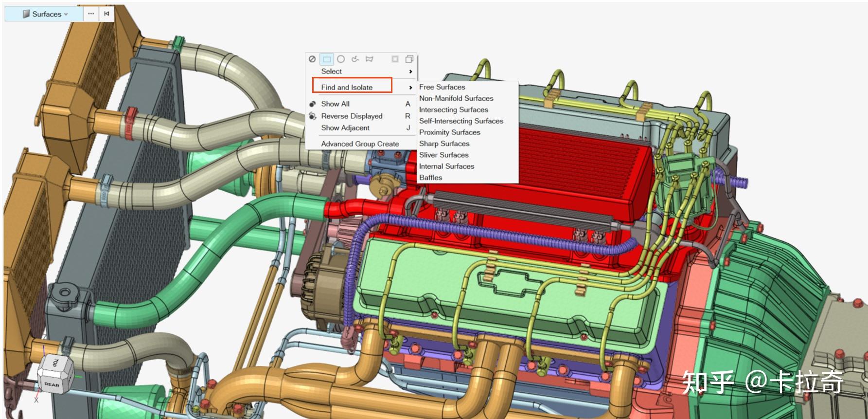Toggle the overlapping squares selection mode icon
This screenshot has width=868, height=419.
409,59
